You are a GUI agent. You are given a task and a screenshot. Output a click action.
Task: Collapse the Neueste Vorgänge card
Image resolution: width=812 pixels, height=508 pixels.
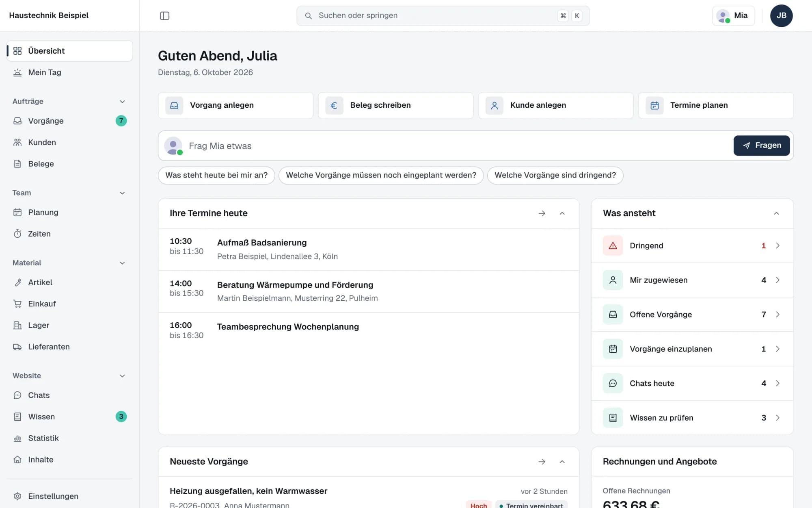point(562,462)
